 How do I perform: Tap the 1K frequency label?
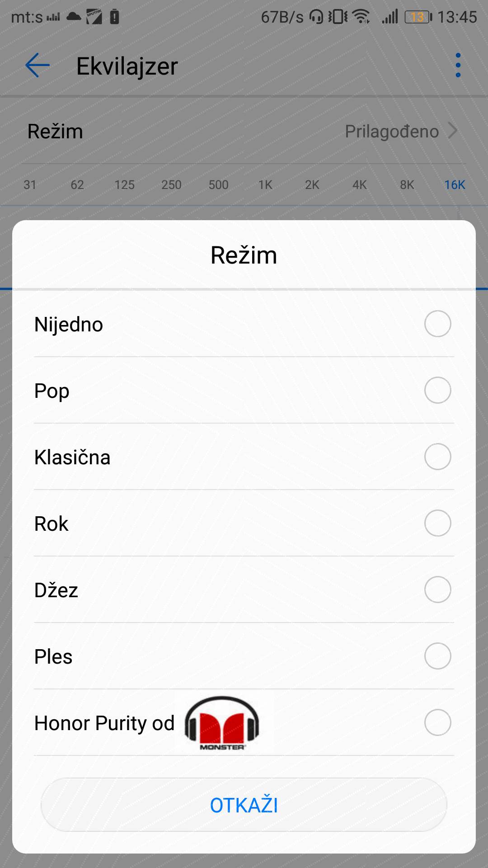pyautogui.click(x=265, y=185)
